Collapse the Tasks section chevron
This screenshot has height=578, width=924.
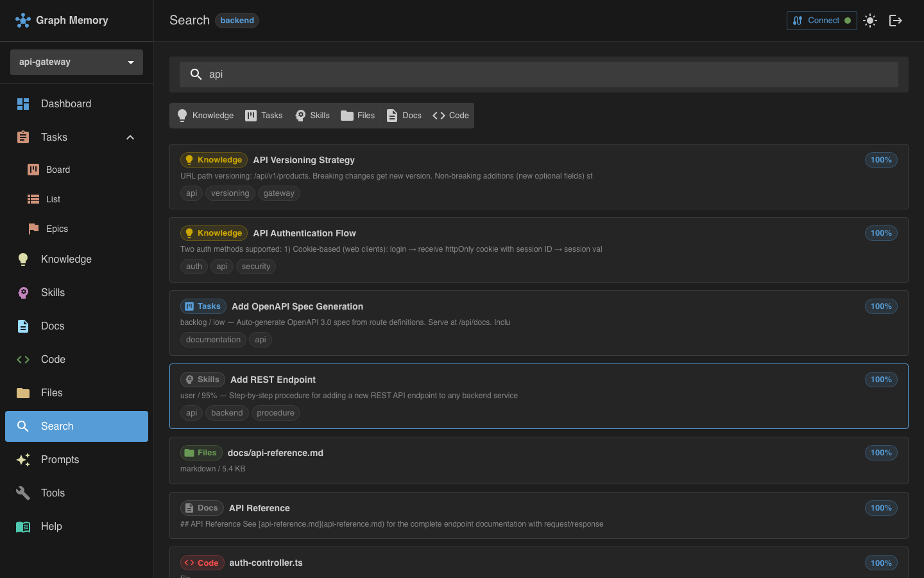pyautogui.click(x=130, y=137)
